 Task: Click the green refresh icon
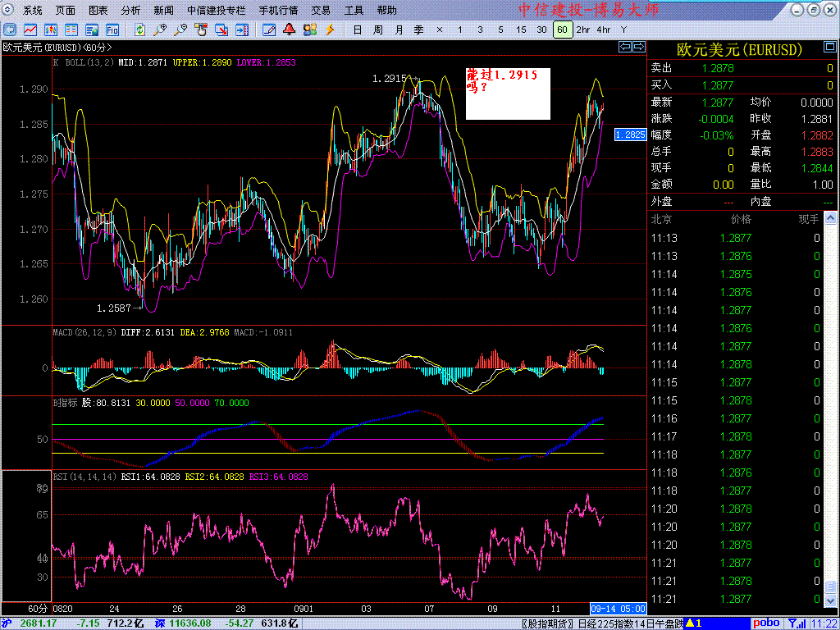tap(140, 30)
